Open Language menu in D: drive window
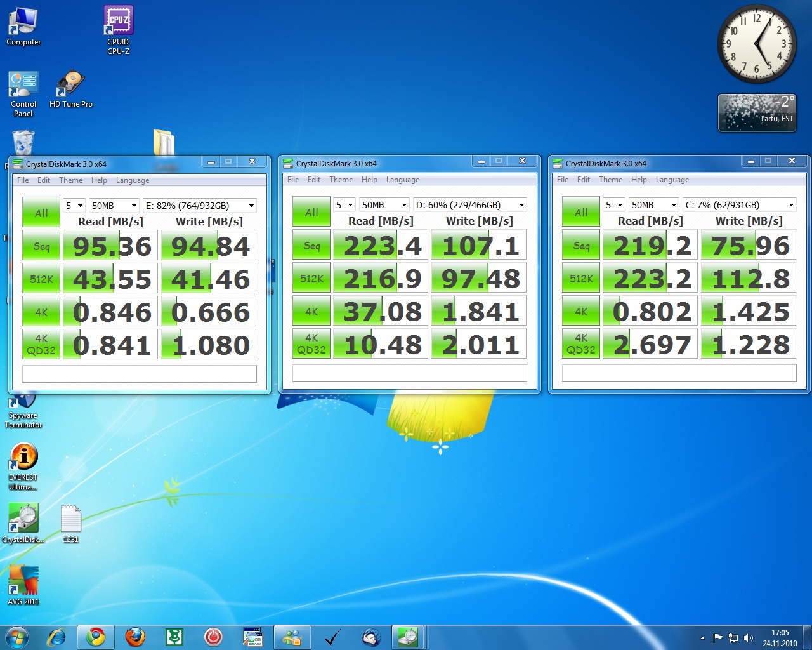The width and height of the screenshot is (812, 650). [x=403, y=180]
